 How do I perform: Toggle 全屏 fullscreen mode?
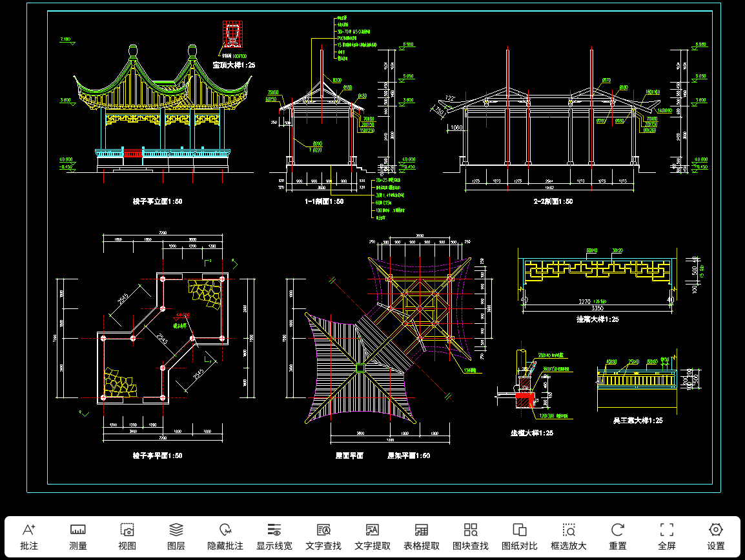(667, 536)
